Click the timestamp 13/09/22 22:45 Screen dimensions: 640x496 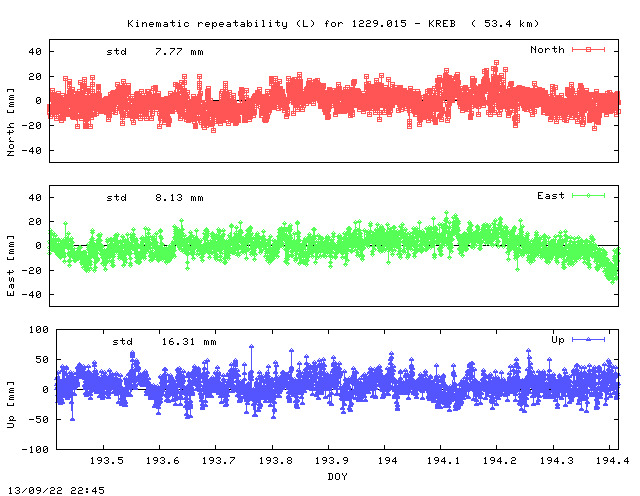tap(56, 490)
